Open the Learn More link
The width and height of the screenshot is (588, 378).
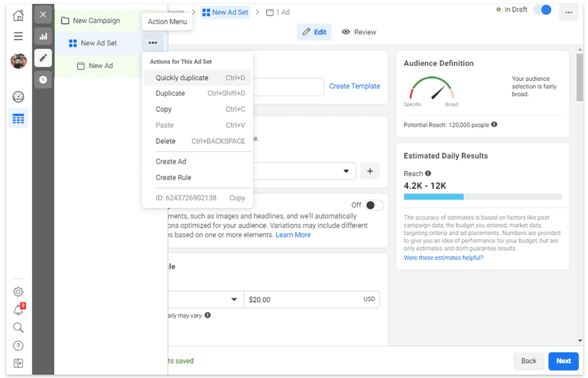pyautogui.click(x=293, y=234)
